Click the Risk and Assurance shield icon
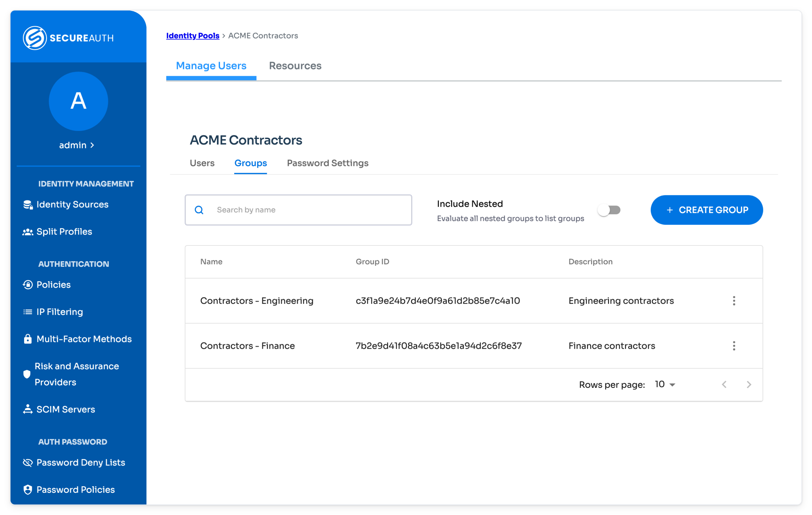This screenshot has height=515, width=812. pos(27,374)
